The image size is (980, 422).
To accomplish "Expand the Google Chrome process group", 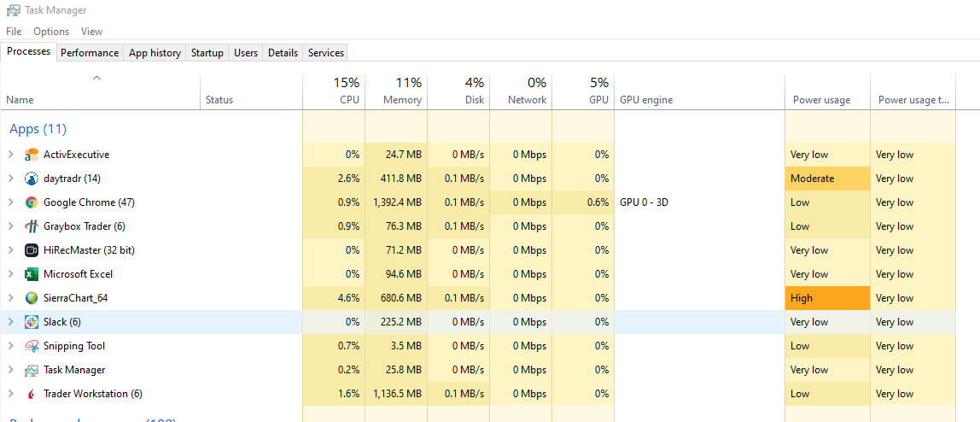I will (x=10, y=202).
